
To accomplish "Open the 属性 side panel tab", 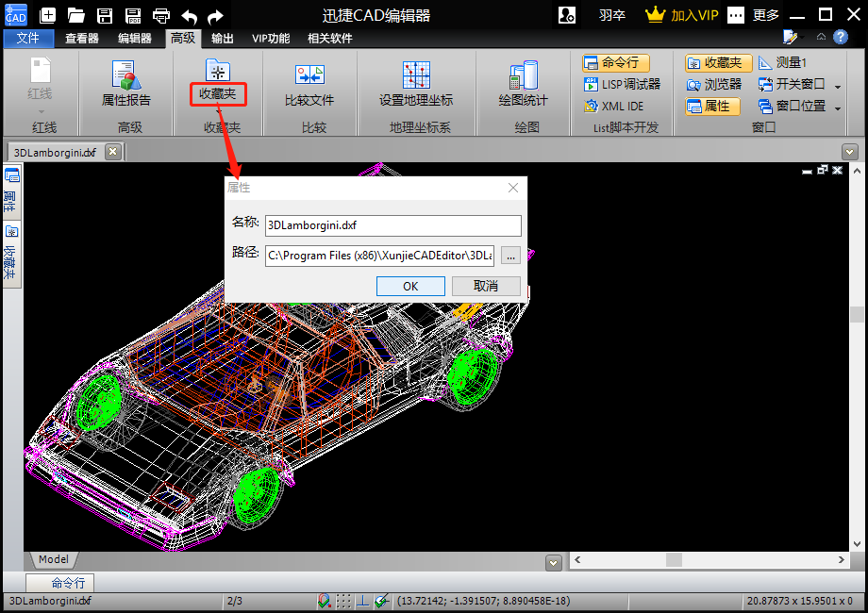I will click(11, 191).
